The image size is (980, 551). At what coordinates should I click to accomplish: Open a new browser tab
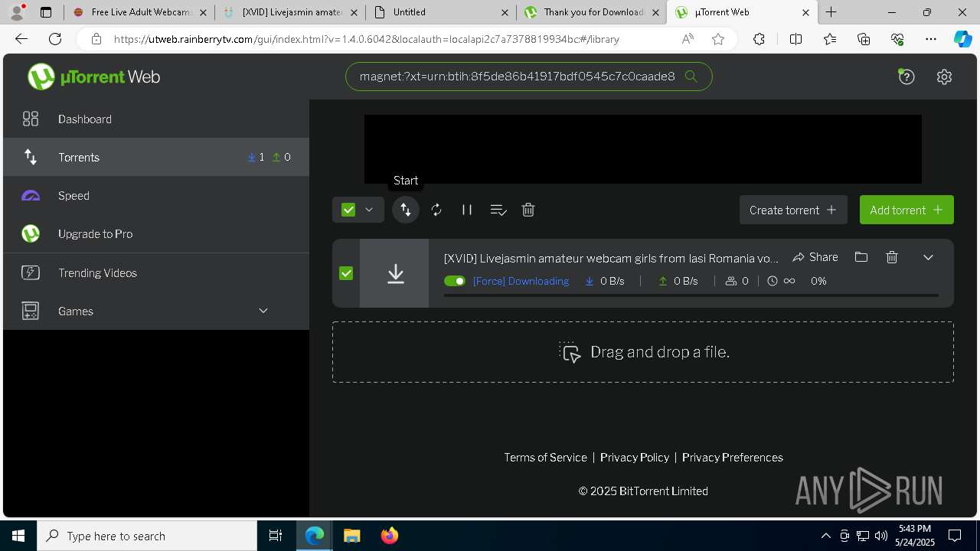(831, 12)
